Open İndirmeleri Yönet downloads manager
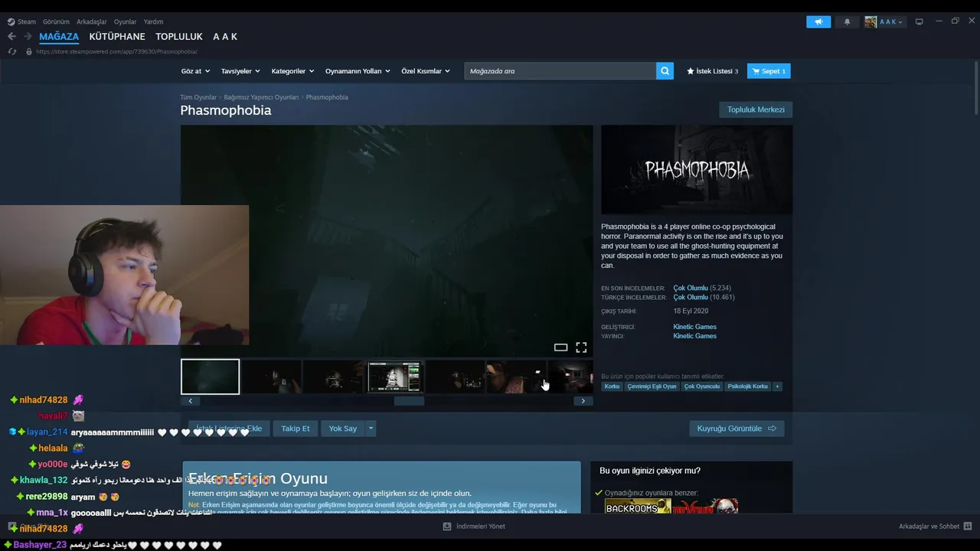Image resolution: width=980 pixels, height=551 pixels. 474,527
